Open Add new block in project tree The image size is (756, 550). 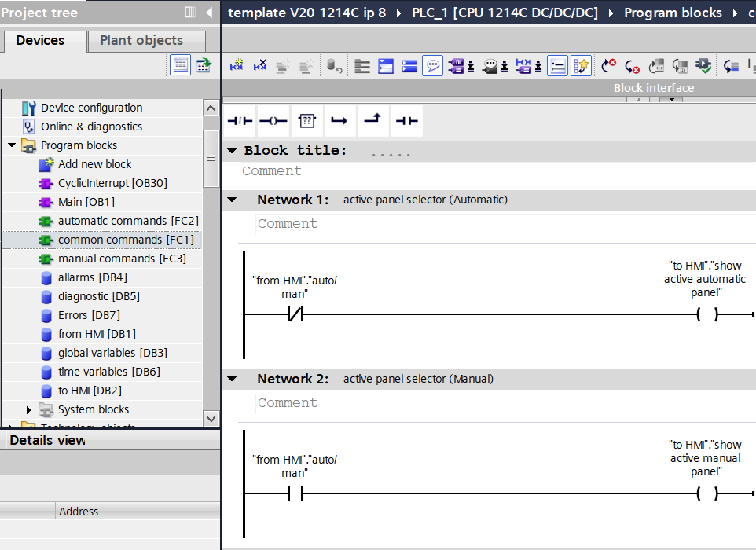click(94, 164)
